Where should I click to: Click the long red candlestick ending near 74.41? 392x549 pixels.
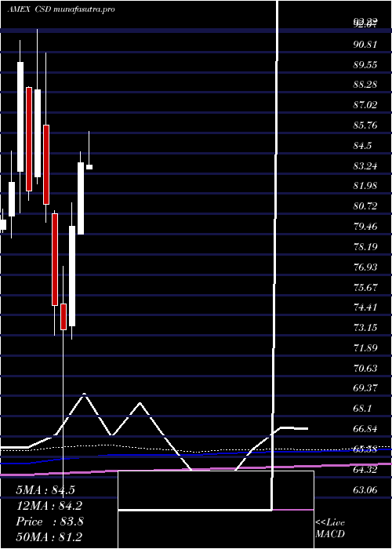click(x=55, y=260)
